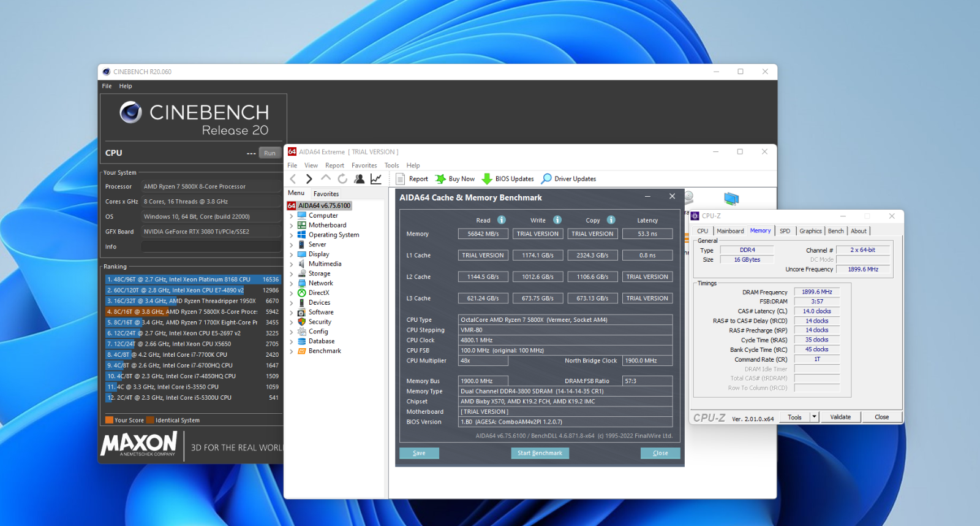Expand the Display node chevron

(x=291, y=254)
